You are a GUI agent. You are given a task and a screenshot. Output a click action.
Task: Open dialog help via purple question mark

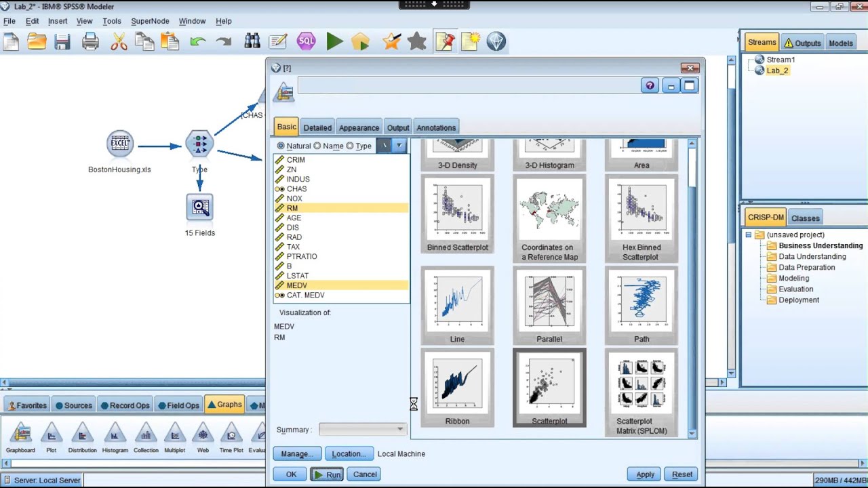[x=650, y=86]
